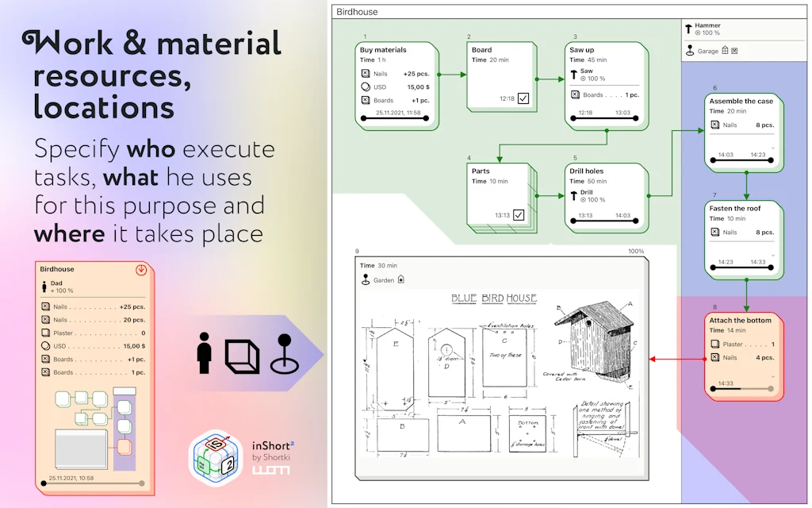The image size is (812, 508).
Task: Click the Dad person icon on Birdhouse card
Action: tap(44, 287)
